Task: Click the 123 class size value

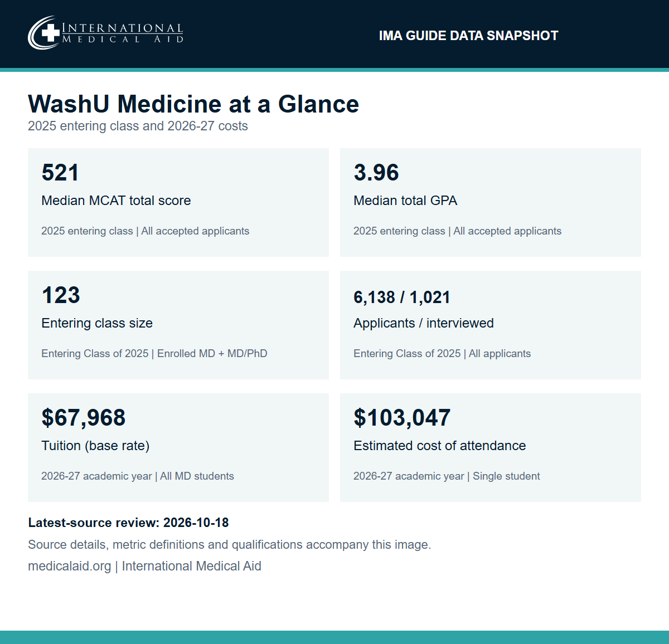Action: [x=61, y=295]
